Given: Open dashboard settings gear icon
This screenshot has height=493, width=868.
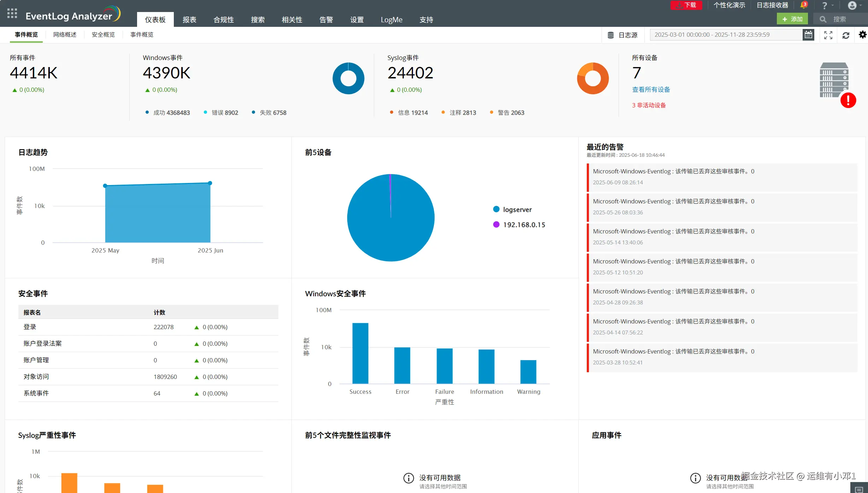Looking at the screenshot, I should [863, 35].
